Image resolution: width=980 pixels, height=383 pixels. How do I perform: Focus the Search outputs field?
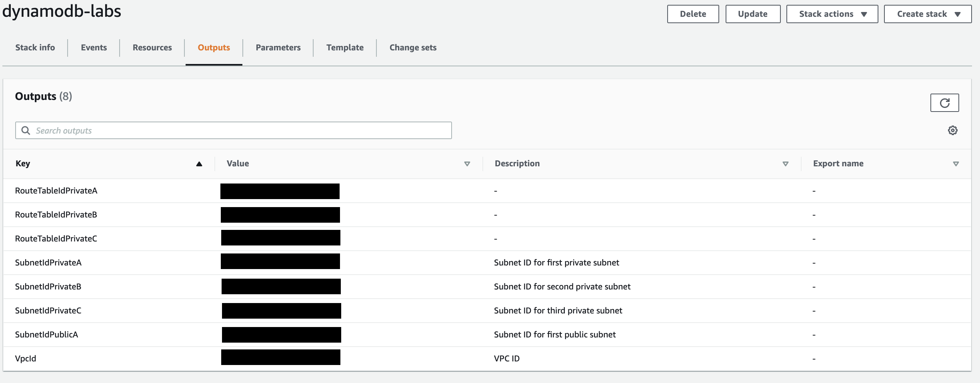tap(234, 130)
